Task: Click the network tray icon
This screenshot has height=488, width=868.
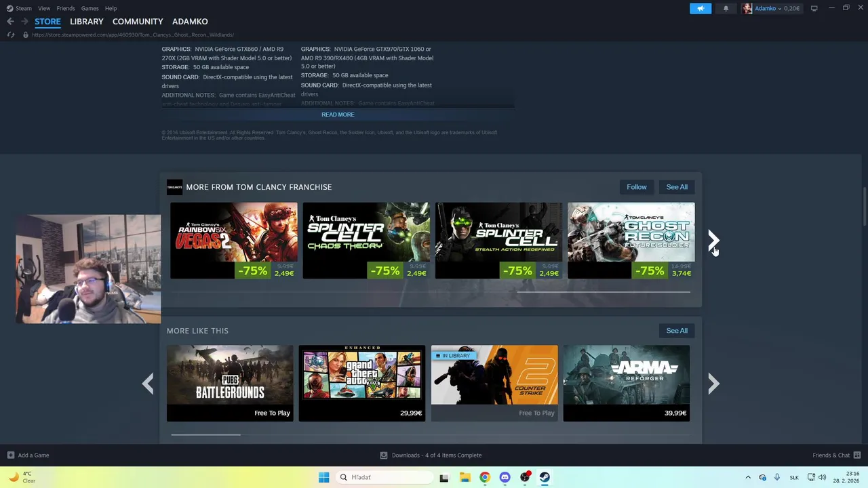Action: pyautogui.click(x=811, y=477)
